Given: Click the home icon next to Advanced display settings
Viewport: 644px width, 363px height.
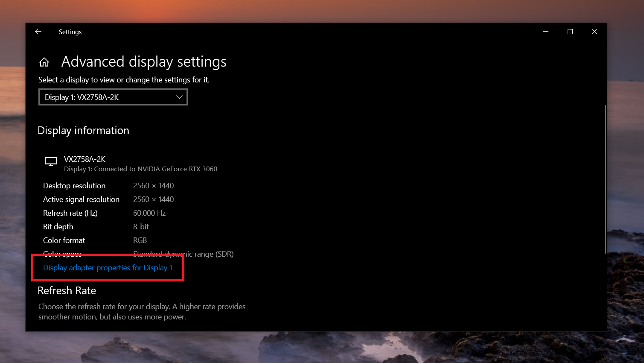Looking at the screenshot, I should pyautogui.click(x=44, y=61).
